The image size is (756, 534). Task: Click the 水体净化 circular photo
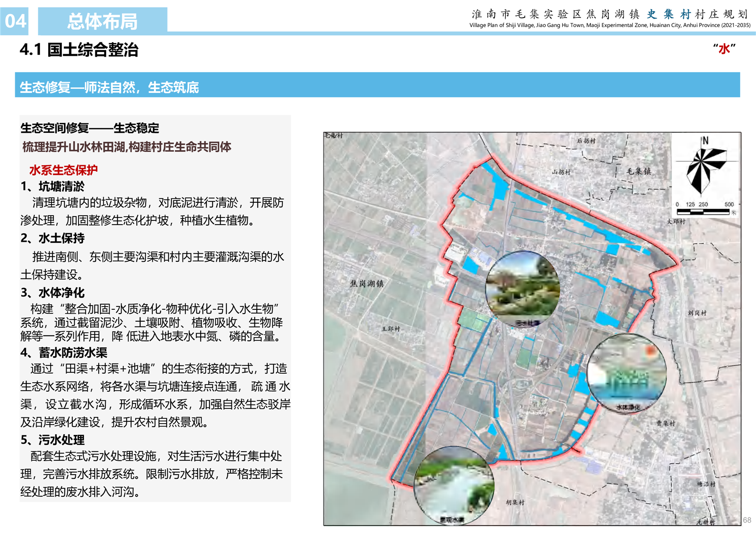point(626,373)
